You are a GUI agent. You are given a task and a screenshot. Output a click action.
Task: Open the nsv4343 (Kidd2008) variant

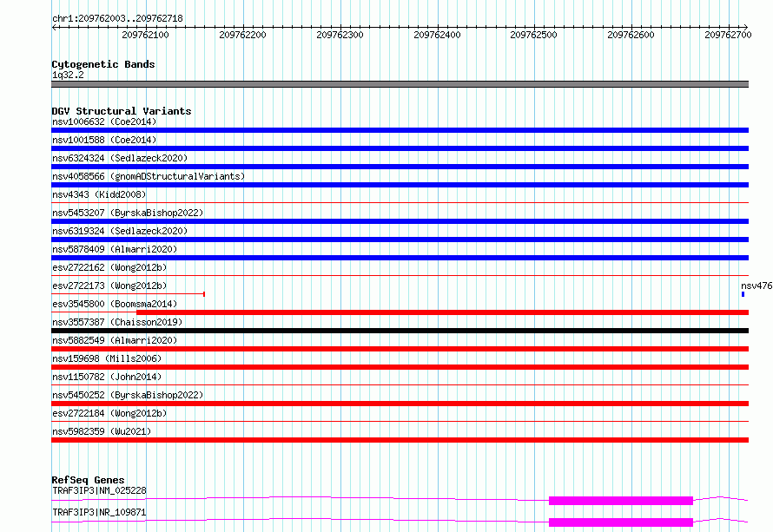(x=99, y=194)
